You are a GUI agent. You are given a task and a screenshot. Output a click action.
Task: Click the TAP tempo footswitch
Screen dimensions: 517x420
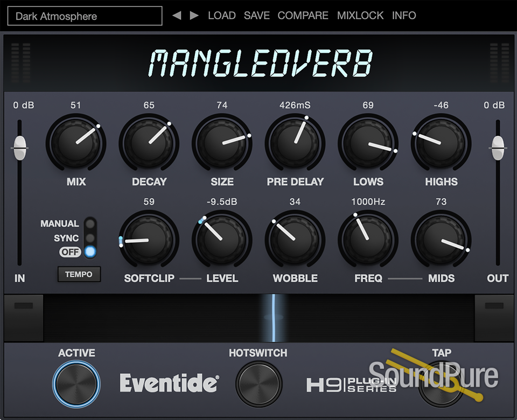[x=441, y=384]
